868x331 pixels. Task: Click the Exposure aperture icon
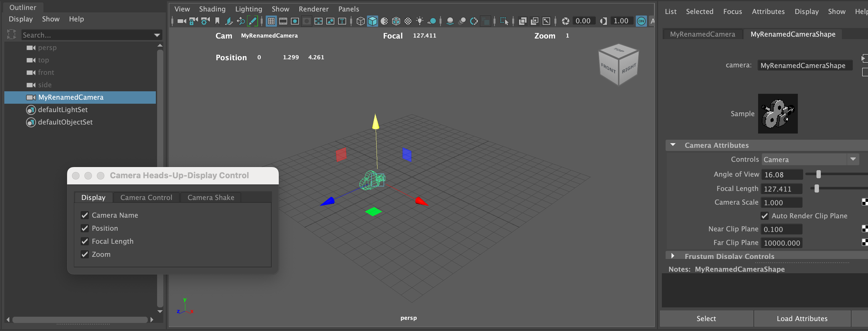565,21
